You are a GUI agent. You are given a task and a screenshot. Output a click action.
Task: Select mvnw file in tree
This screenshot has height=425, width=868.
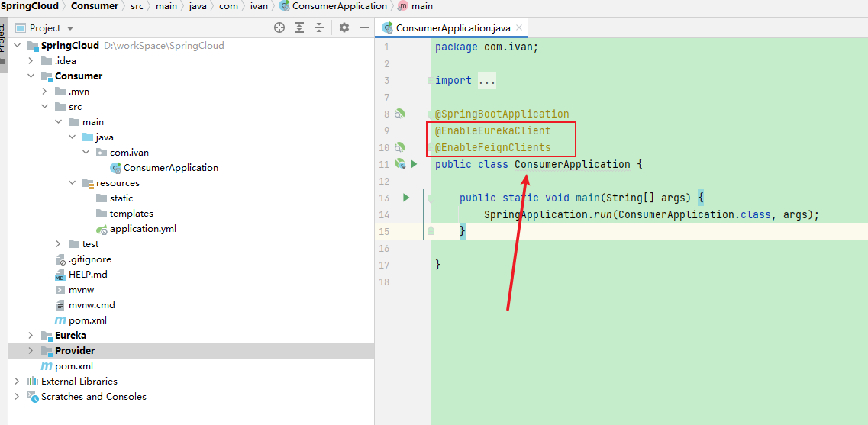click(x=82, y=289)
